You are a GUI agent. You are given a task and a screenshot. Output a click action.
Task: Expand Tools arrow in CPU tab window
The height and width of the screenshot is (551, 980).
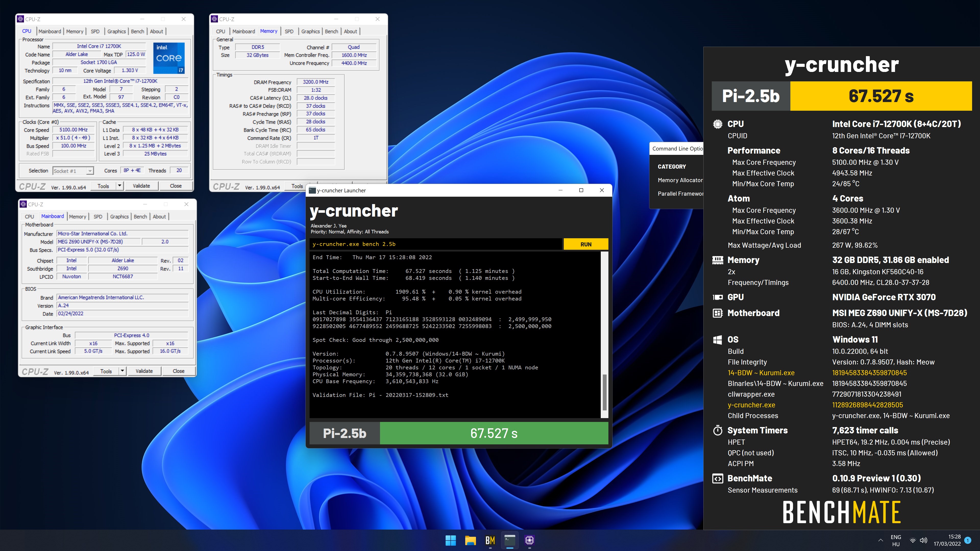(x=119, y=186)
